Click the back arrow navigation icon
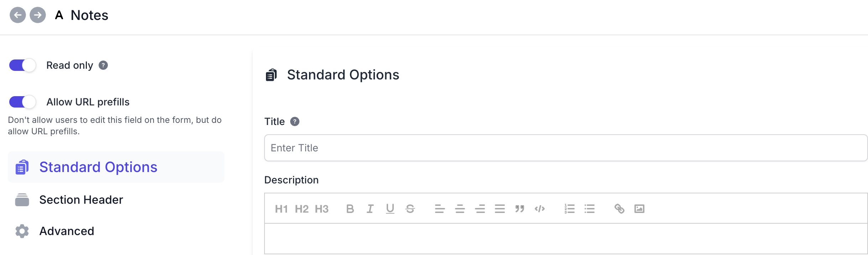The width and height of the screenshot is (868, 255). [18, 15]
